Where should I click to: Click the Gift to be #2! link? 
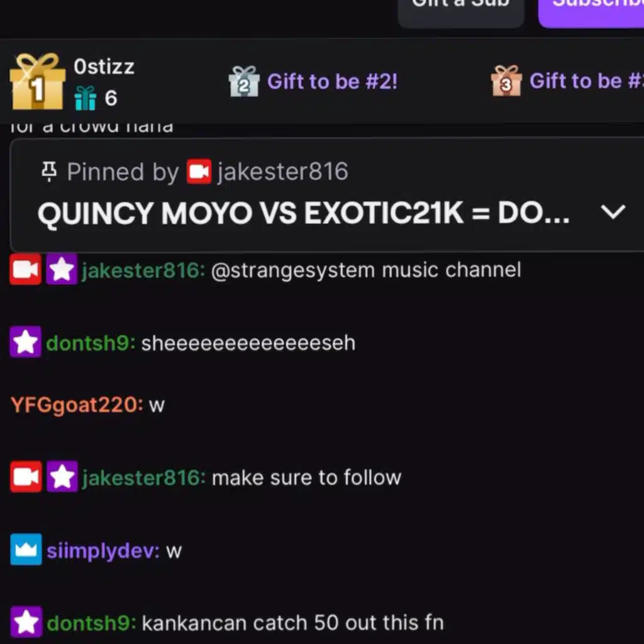(x=332, y=81)
